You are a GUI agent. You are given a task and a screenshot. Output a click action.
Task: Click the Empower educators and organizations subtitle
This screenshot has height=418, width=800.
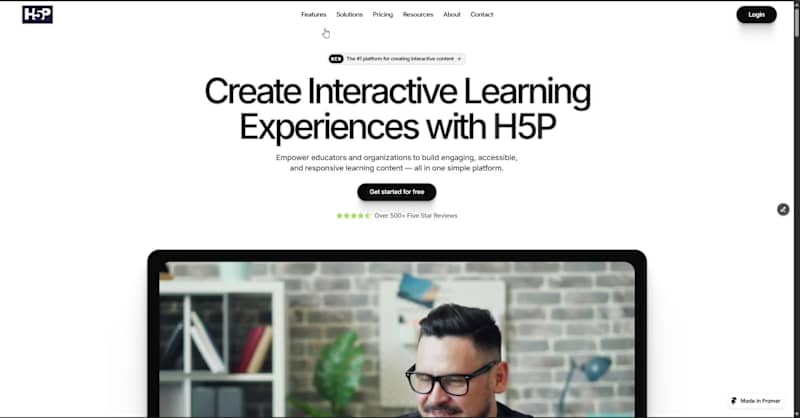[396, 163]
